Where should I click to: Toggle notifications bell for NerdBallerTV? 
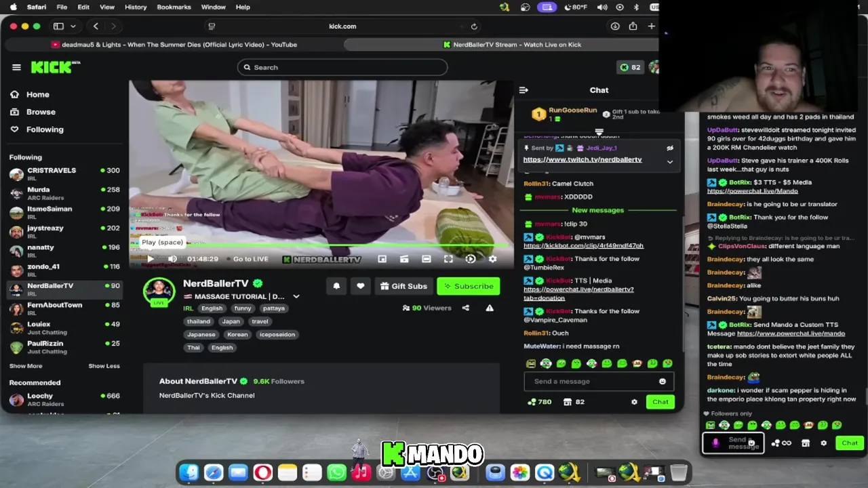[x=336, y=286]
